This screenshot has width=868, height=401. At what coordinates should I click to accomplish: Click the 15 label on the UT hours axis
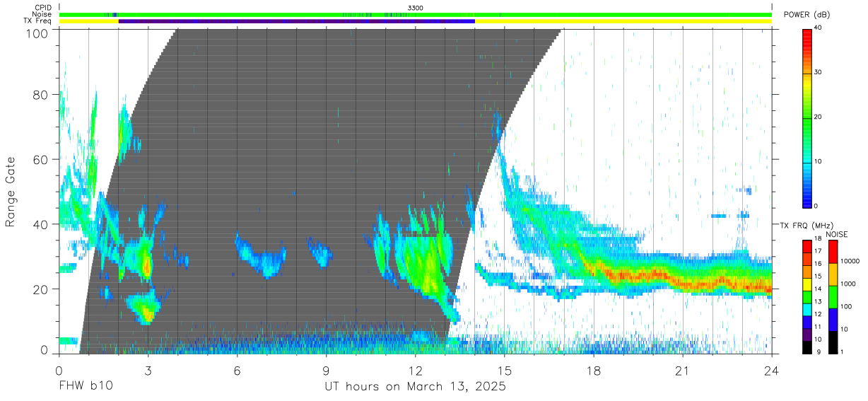point(504,371)
